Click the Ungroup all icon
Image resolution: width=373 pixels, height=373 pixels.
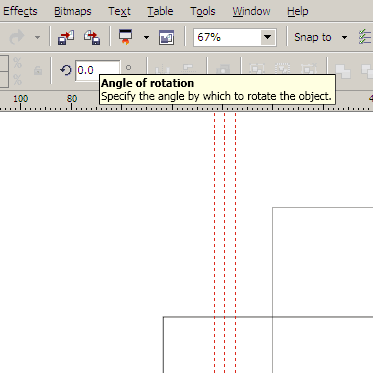coord(308,69)
